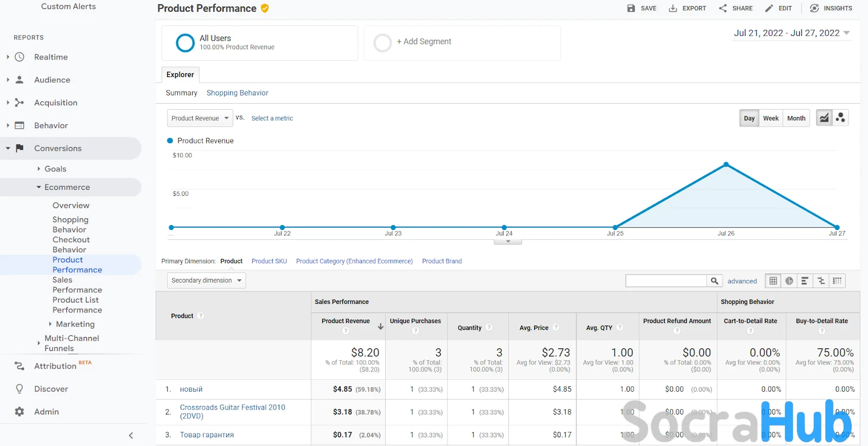868x446 pixels.
Task: Switch to Shopping Behavior view
Action: 237,93
